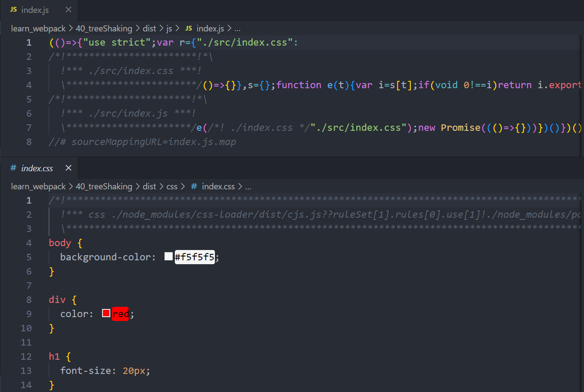This screenshot has height=392, width=584.
Task: Click the function keyword in index.js
Action: (299, 85)
